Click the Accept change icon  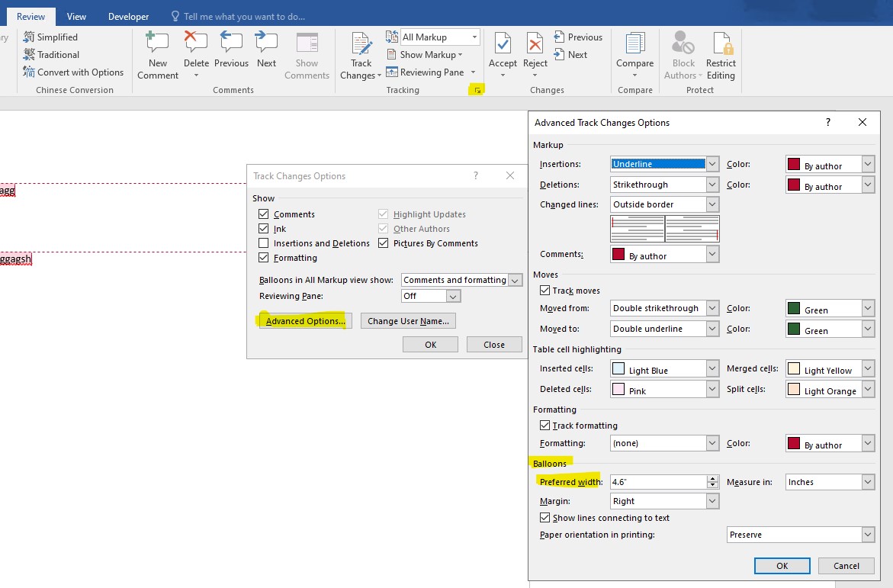click(503, 44)
